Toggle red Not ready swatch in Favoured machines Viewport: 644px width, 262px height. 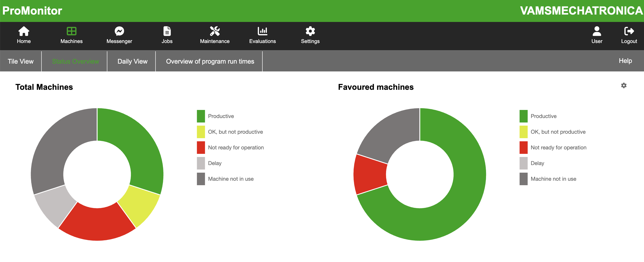(523, 147)
